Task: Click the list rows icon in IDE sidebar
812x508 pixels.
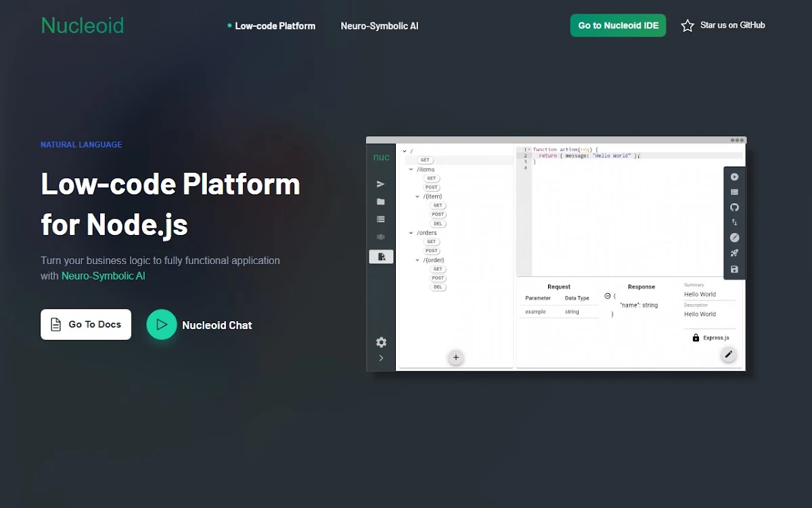Action: click(381, 219)
